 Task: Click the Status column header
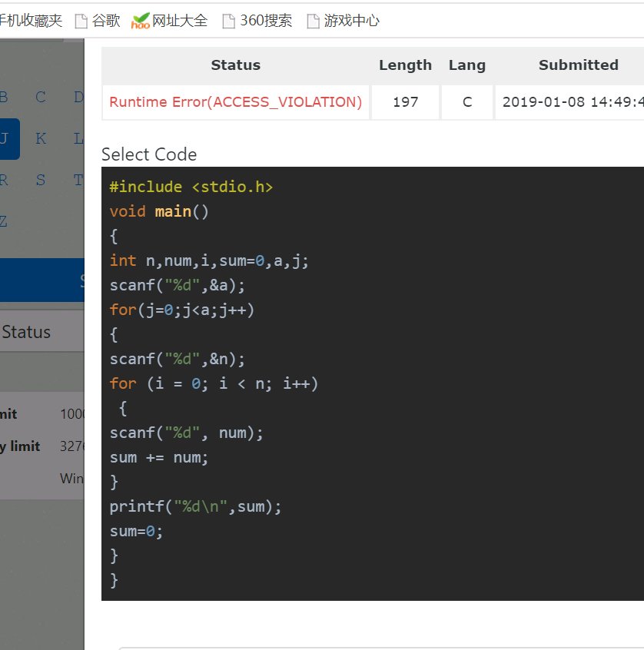(x=235, y=65)
